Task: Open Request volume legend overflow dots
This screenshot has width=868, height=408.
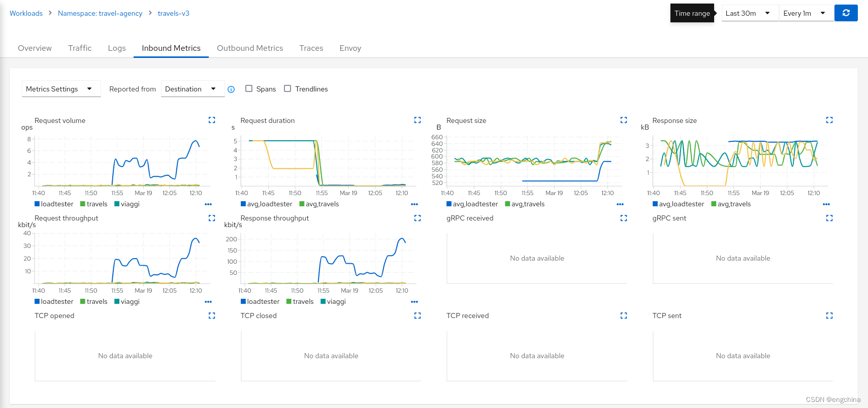Action: click(208, 204)
